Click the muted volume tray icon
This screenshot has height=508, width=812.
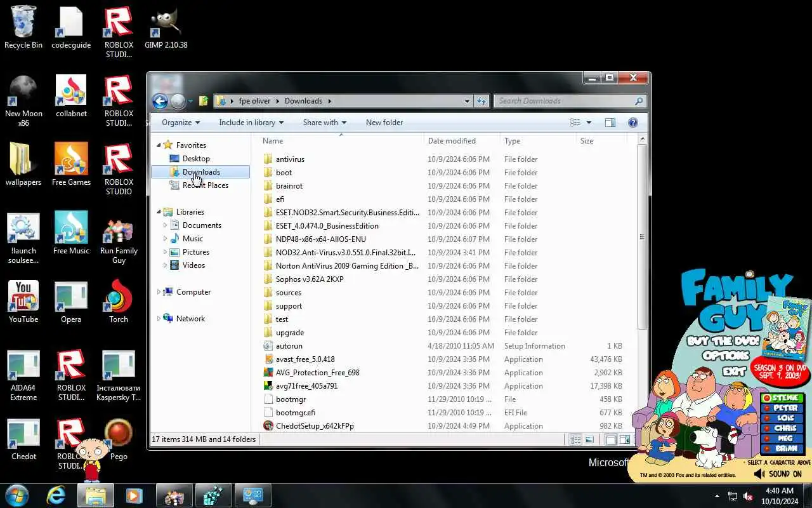pos(749,496)
